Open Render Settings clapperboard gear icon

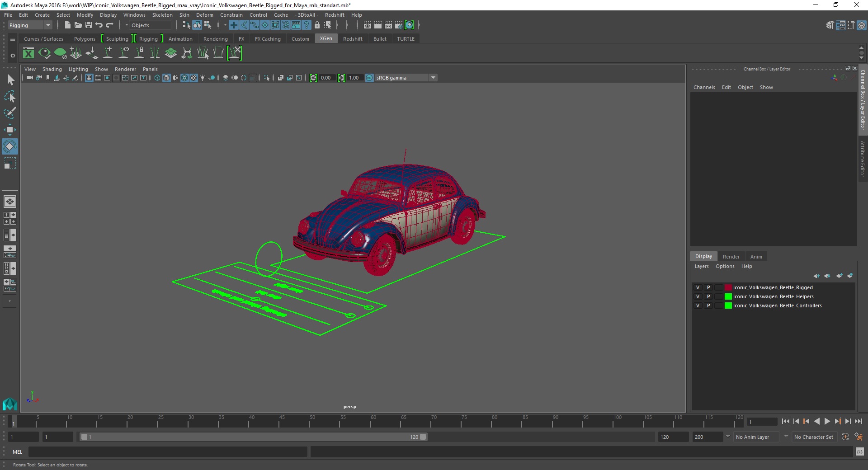pyautogui.click(x=399, y=25)
